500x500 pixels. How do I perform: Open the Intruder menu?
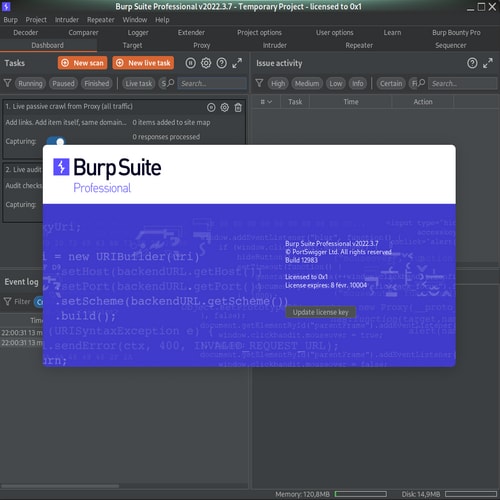(x=67, y=20)
